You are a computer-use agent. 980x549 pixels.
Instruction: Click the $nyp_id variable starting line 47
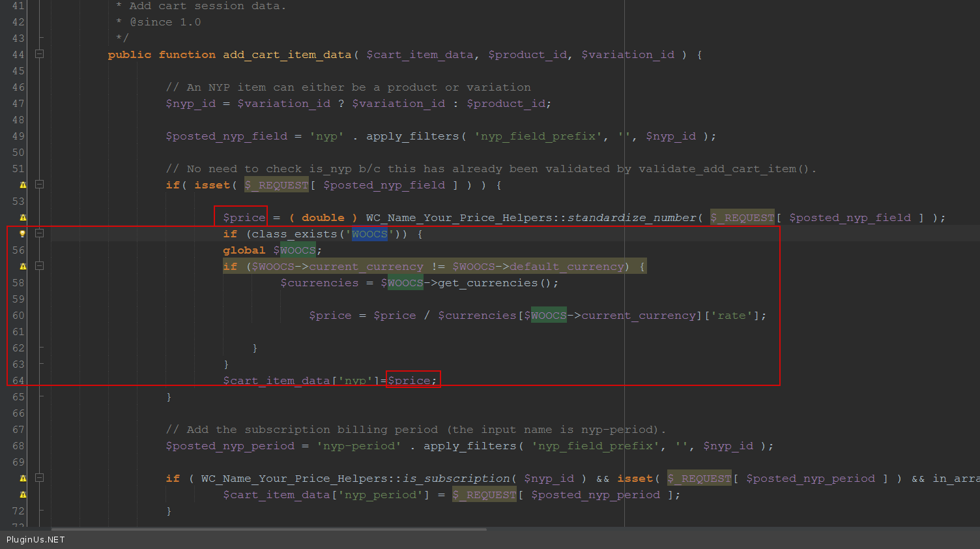[190, 104]
